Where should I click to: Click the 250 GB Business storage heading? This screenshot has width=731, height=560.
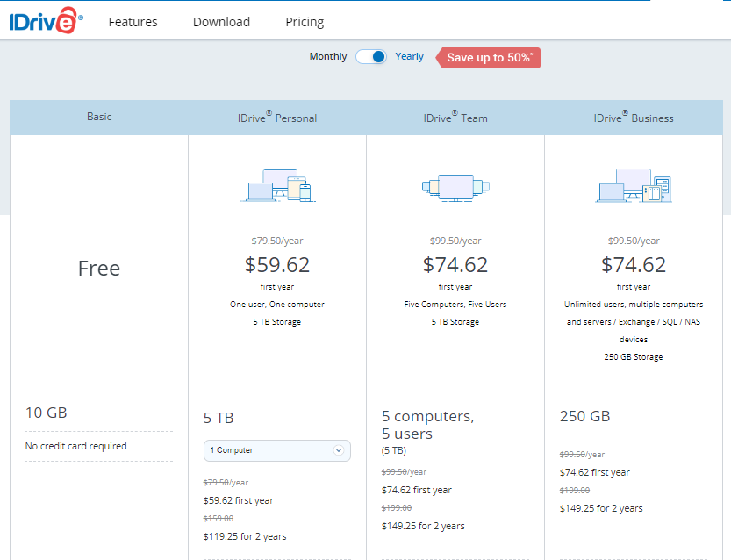pyautogui.click(x=584, y=416)
